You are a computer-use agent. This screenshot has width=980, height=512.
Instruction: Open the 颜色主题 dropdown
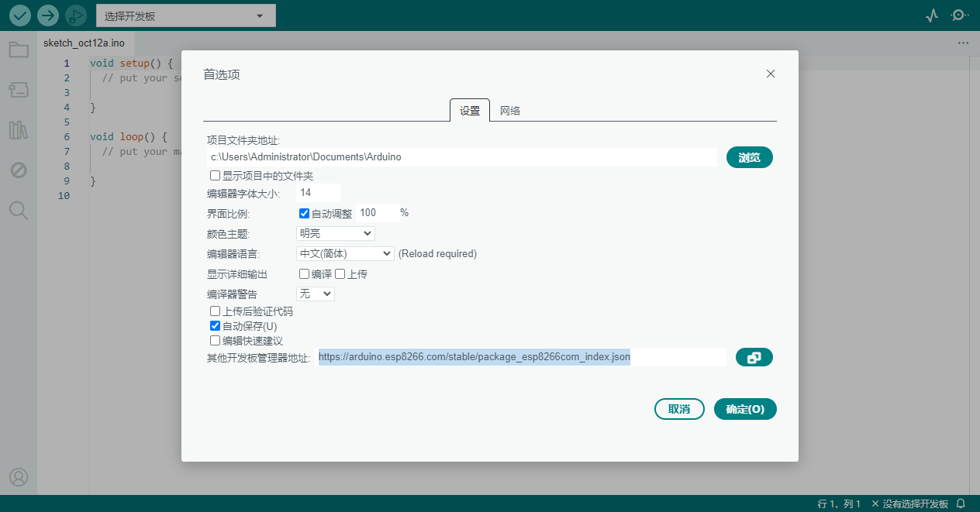(x=334, y=233)
